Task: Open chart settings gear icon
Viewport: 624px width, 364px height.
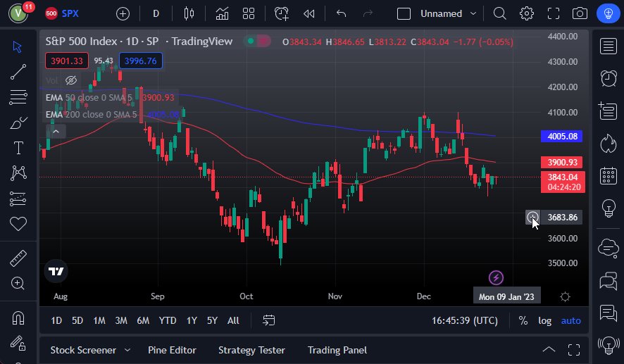Action: click(526, 13)
